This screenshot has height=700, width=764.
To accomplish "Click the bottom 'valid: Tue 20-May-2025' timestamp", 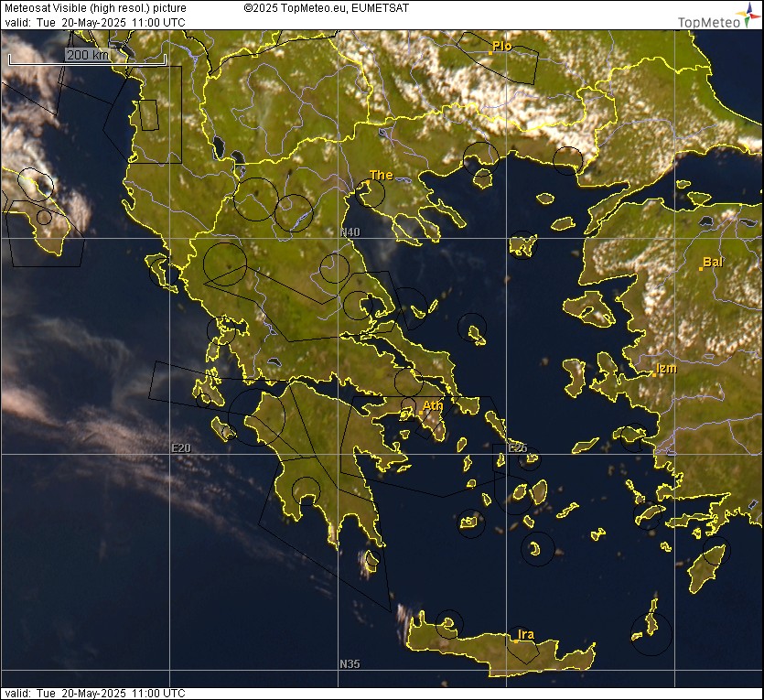I will (x=95, y=694).
